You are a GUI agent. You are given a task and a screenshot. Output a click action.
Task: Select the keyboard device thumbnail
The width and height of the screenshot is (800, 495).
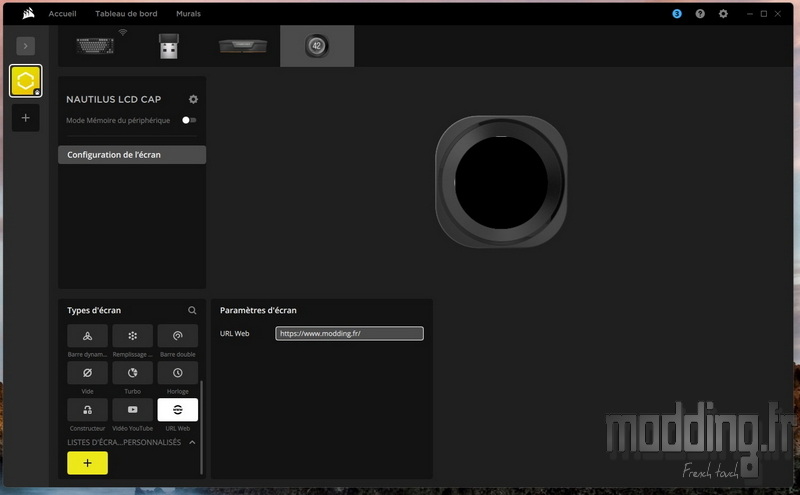(95, 46)
